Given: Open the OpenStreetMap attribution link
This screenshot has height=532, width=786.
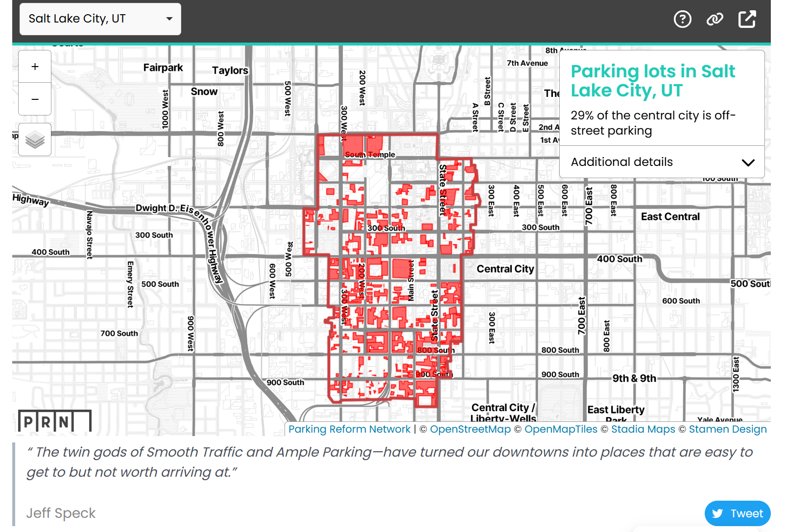Looking at the screenshot, I should tap(470, 429).
